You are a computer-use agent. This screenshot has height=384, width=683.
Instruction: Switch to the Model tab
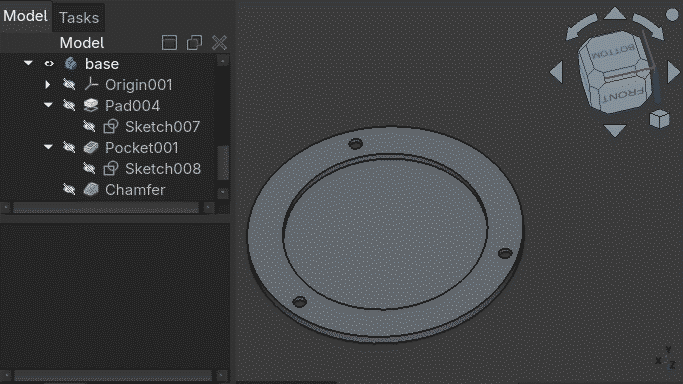[25, 17]
